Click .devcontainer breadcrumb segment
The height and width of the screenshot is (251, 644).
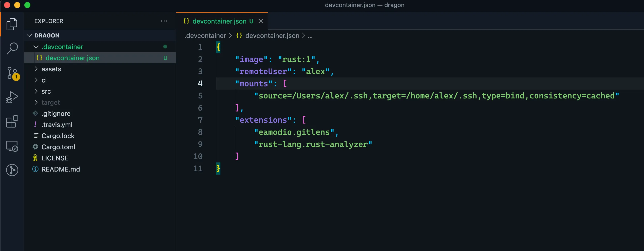205,36
